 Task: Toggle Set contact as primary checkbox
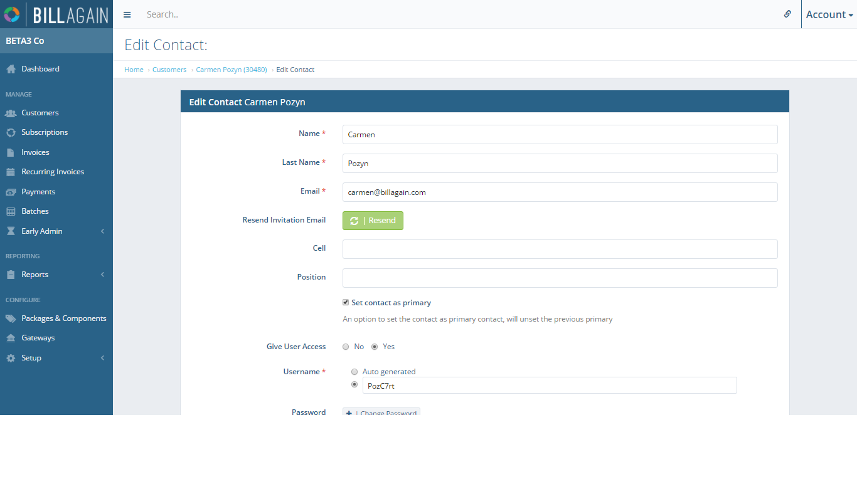tap(346, 302)
